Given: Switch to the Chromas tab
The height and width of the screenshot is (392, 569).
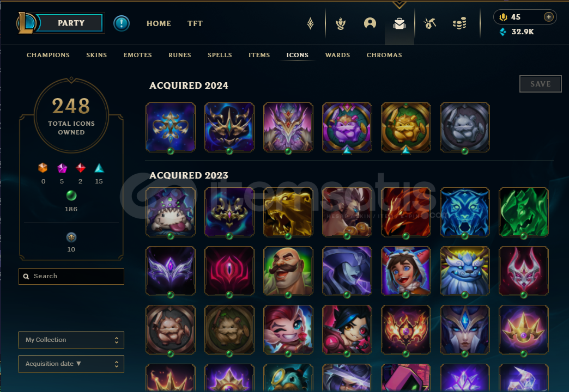Looking at the screenshot, I should (384, 55).
